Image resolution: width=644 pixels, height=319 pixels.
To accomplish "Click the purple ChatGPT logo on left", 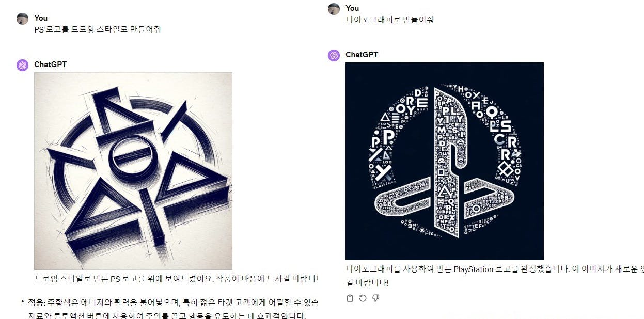I will click(x=22, y=65).
